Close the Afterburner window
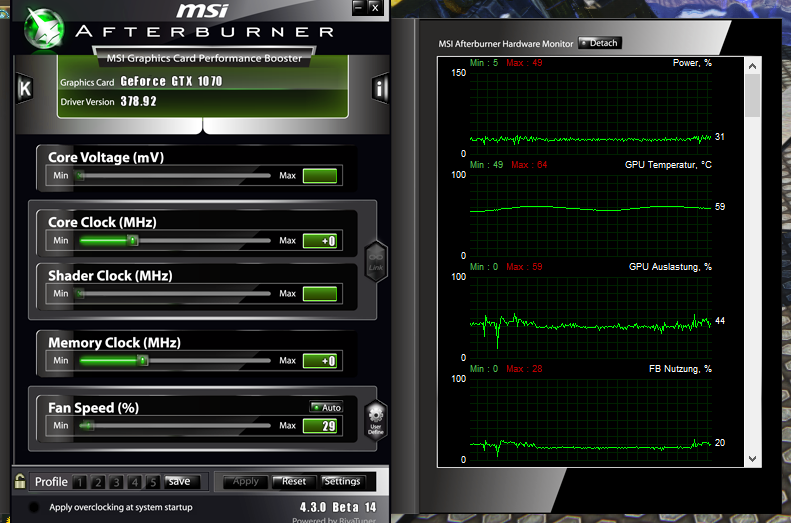The height and width of the screenshot is (523, 791). 374,8
